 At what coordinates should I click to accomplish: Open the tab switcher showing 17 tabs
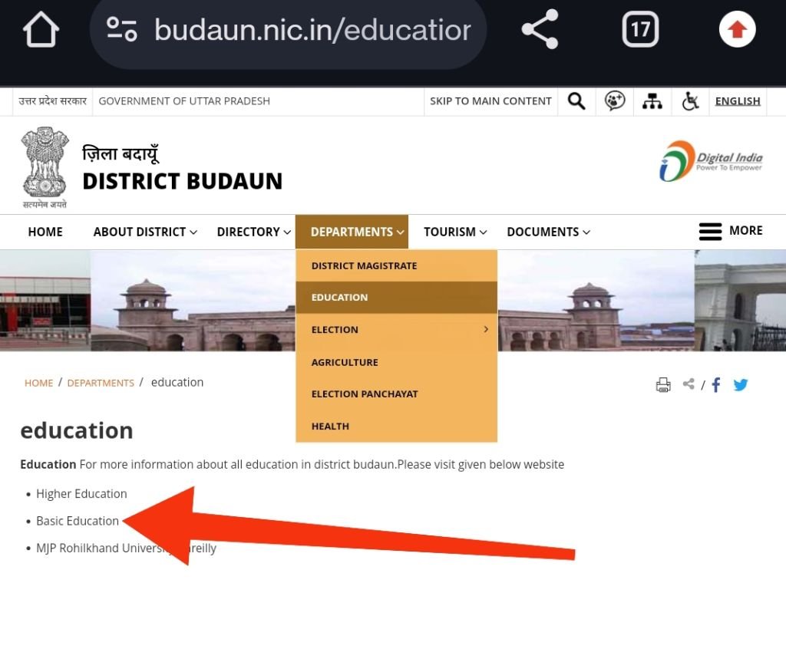[x=640, y=31]
